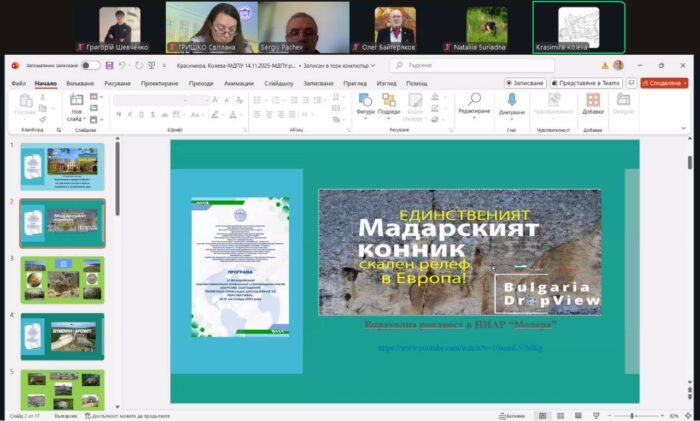Open the YouTube link on the slide
This screenshot has width=700, height=421.
click(460, 347)
